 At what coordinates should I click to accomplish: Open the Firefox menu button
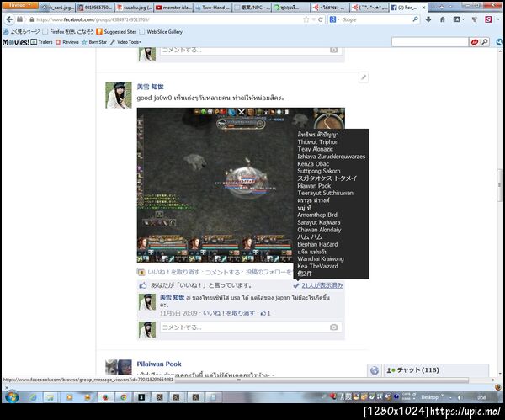(x=20, y=5)
